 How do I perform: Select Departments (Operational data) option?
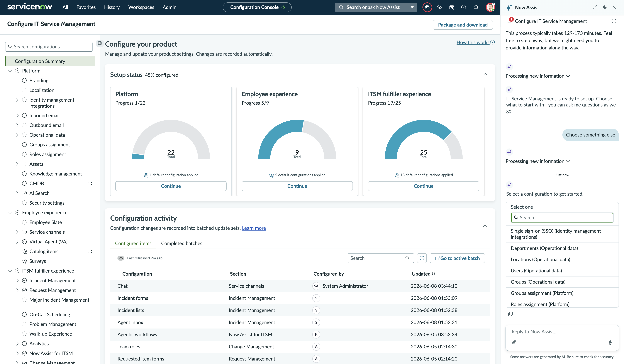(x=562, y=248)
